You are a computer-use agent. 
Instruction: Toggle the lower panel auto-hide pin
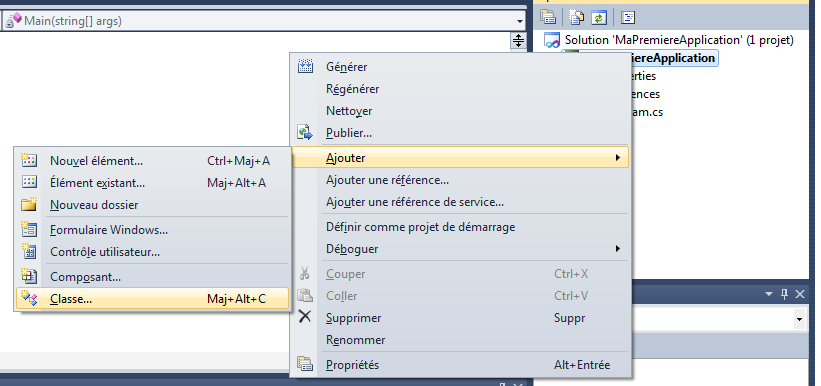coord(784,294)
